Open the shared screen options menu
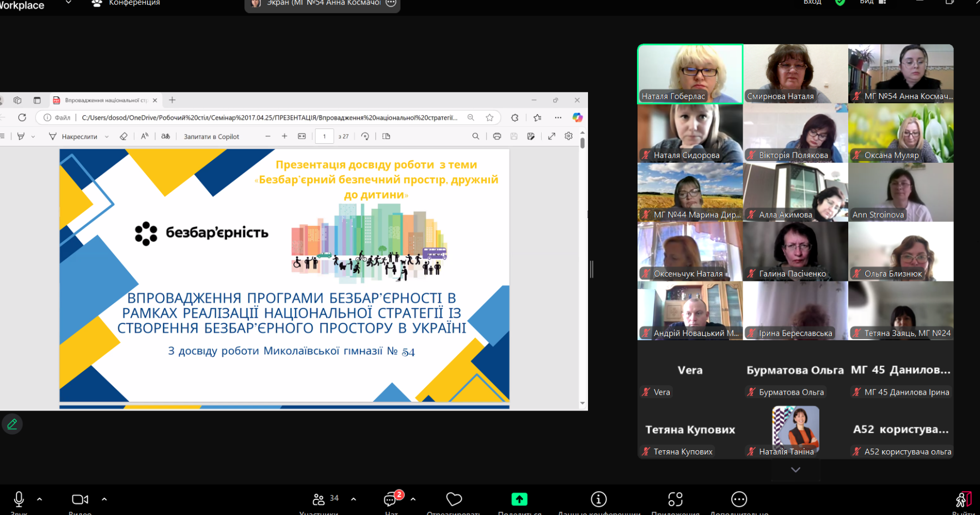The height and width of the screenshot is (515, 980). click(x=391, y=3)
